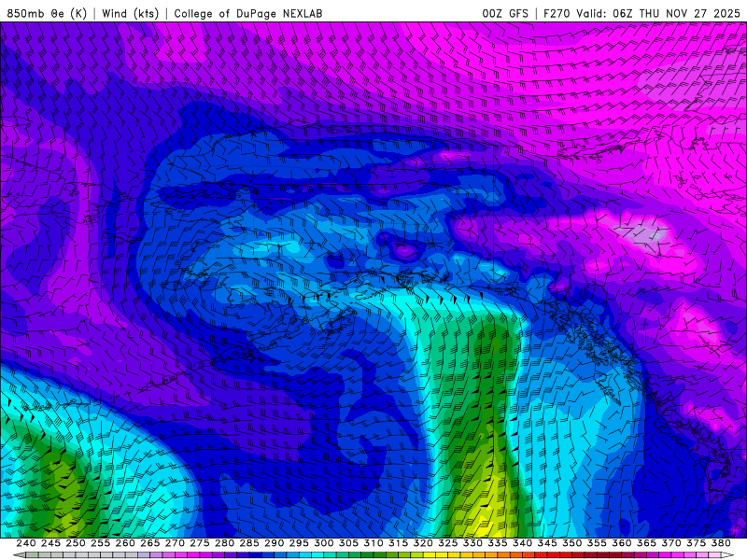
Task: Click the "850mb θe (K)" title text
Action: pos(47,13)
